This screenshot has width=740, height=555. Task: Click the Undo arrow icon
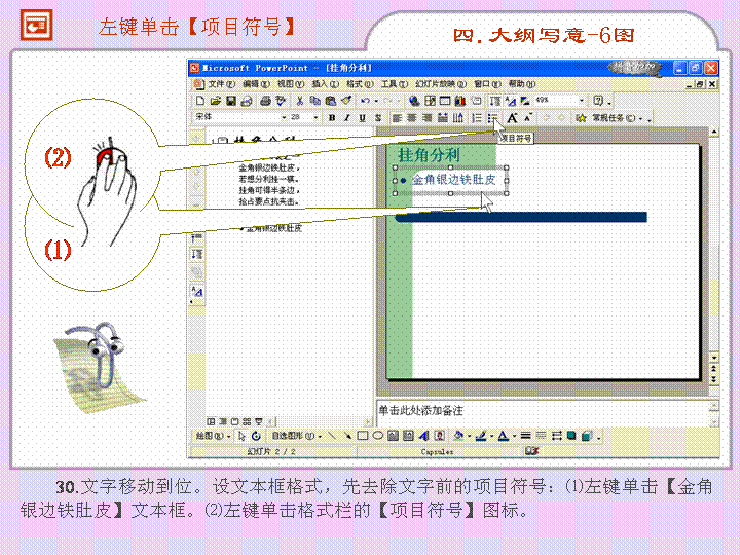365,101
